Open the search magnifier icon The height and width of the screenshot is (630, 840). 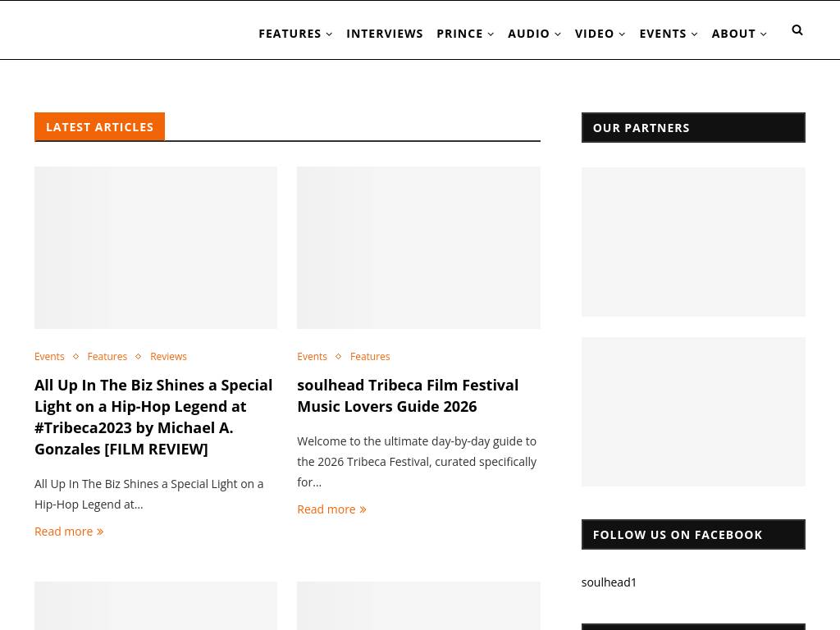797,30
